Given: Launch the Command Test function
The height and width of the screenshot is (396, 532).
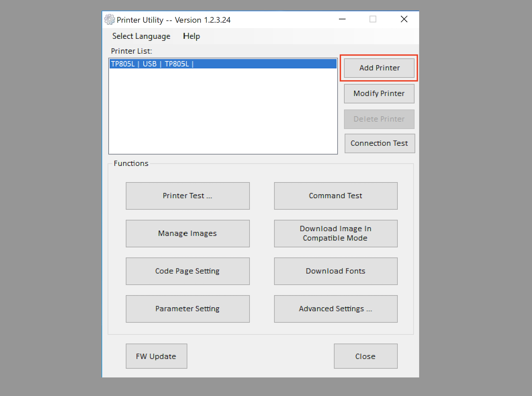Looking at the screenshot, I should tap(335, 196).
